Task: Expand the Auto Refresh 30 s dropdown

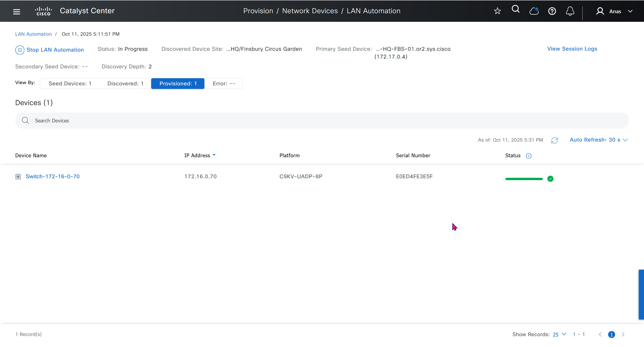Action: point(599,140)
